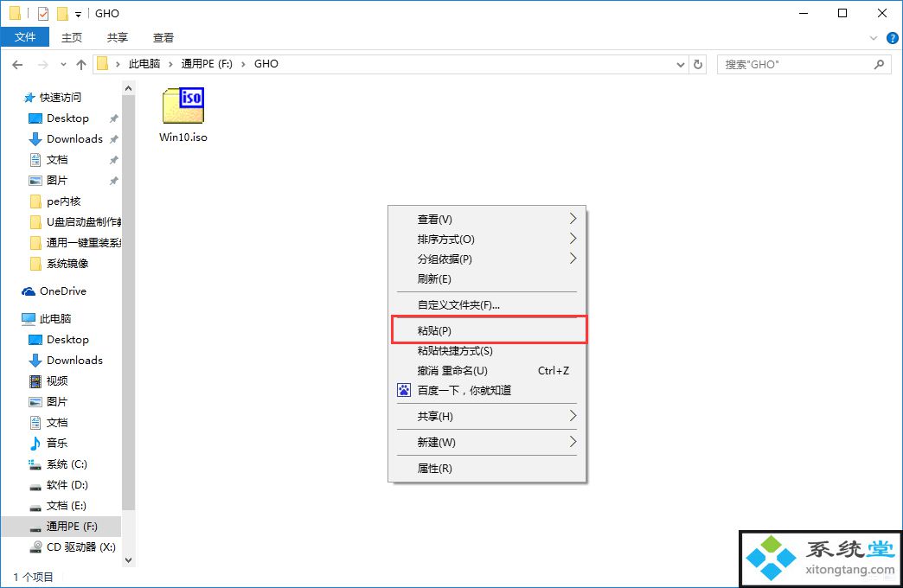Click the Quick Access star icon

pos(29,98)
